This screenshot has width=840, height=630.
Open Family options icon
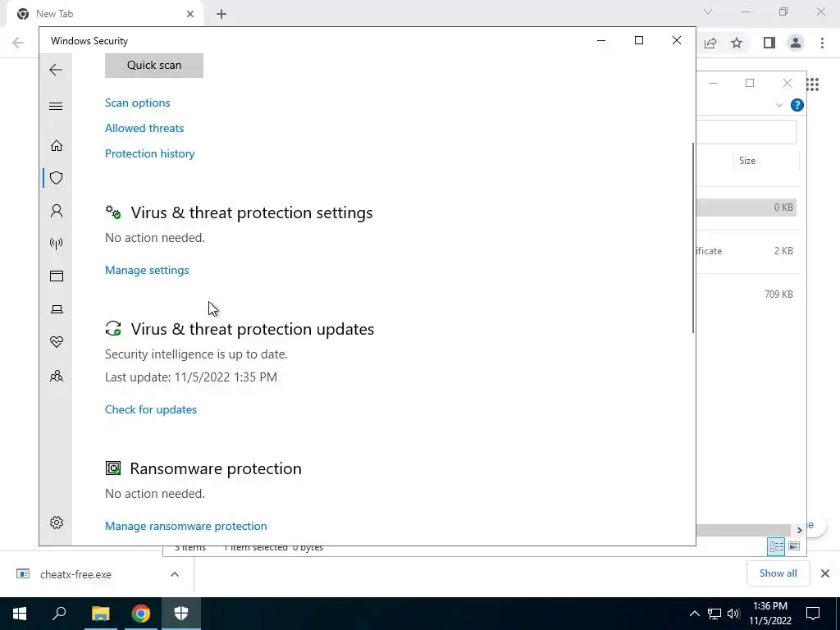(57, 376)
